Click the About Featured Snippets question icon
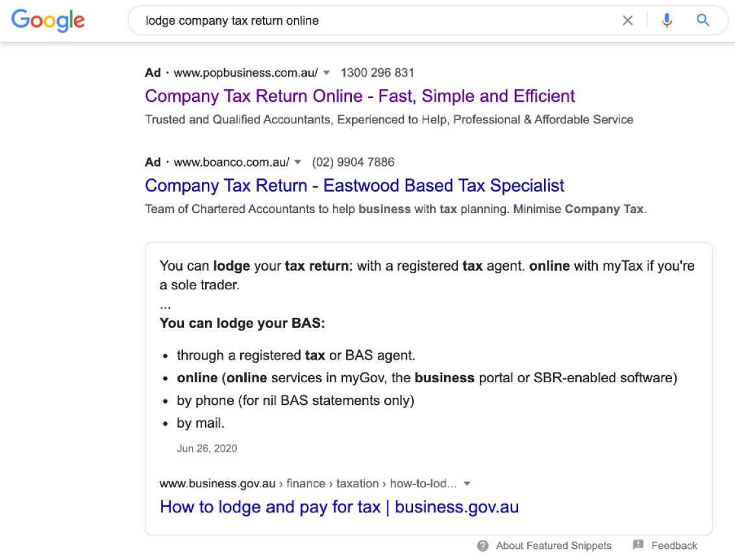This screenshot has width=735, height=560. click(483, 546)
